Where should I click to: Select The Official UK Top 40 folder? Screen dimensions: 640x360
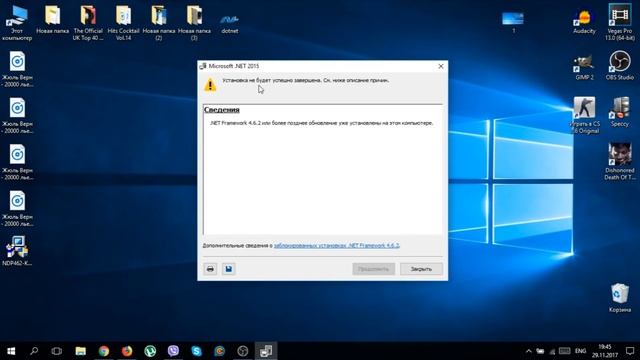tap(88, 23)
